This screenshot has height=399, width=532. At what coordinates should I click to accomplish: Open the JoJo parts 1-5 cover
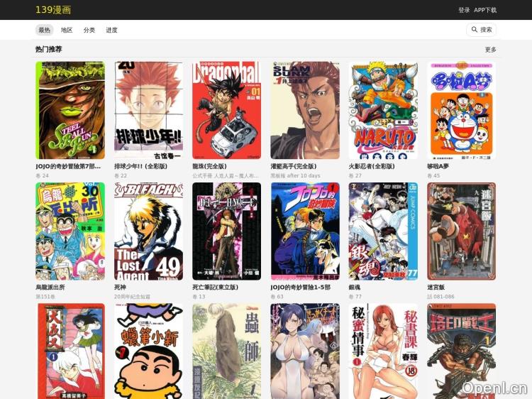(x=305, y=231)
